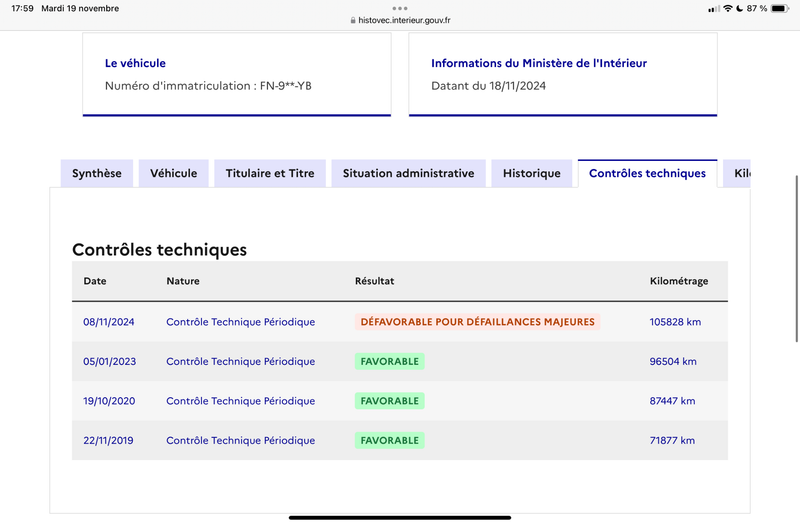This screenshot has width=800, height=525.
Task: Tap the Wi-Fi status icon
Action: (x=728, y=8)
